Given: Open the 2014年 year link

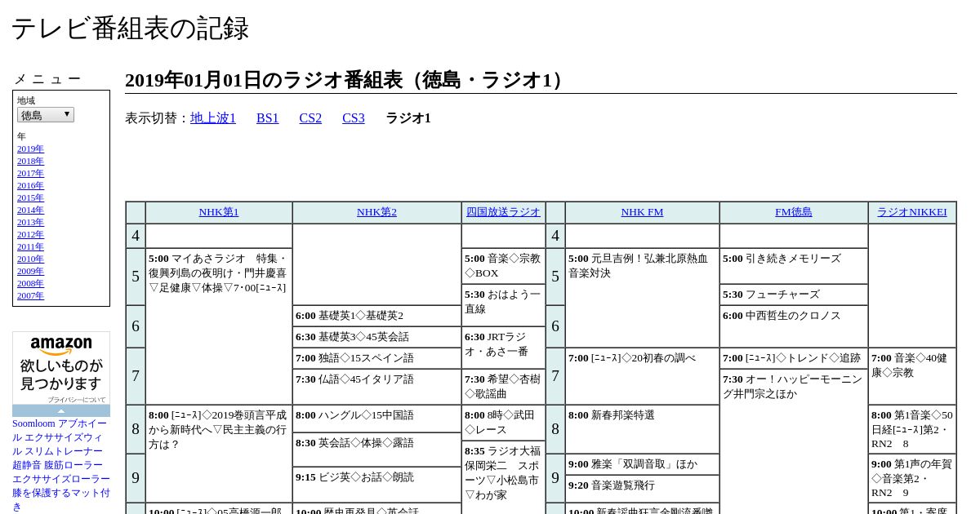Looking at the screenshot, I should (30, 210).
